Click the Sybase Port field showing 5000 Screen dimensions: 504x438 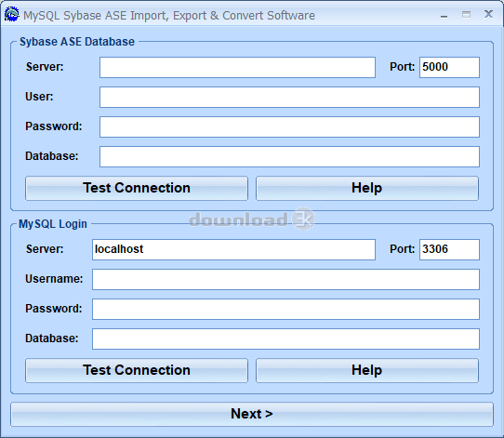pyautogui.click(x=449, y=68)
